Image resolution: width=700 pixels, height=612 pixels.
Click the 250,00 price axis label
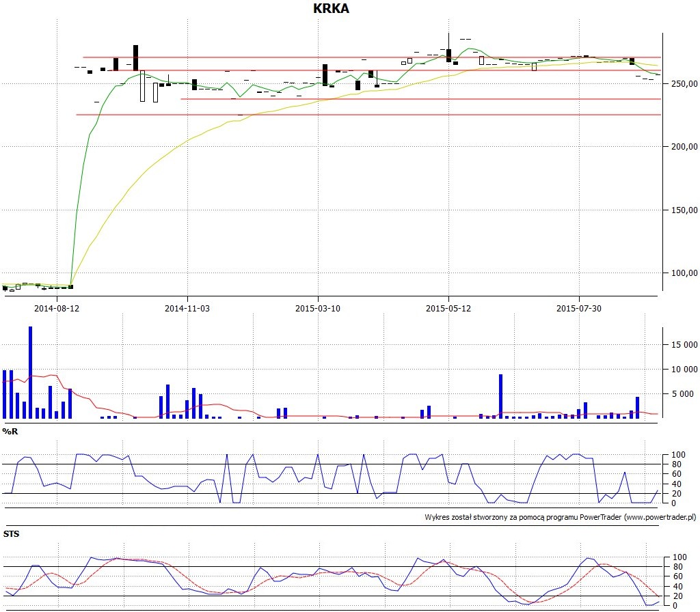coord(684,84)
